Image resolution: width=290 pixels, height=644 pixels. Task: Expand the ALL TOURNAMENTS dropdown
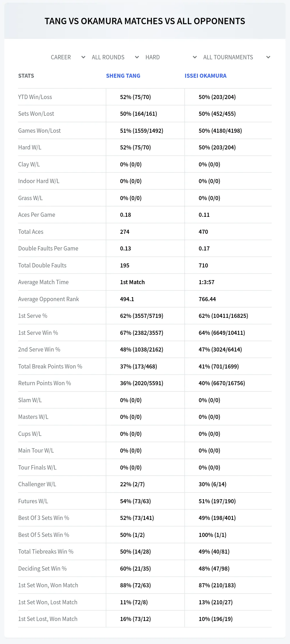236,57
